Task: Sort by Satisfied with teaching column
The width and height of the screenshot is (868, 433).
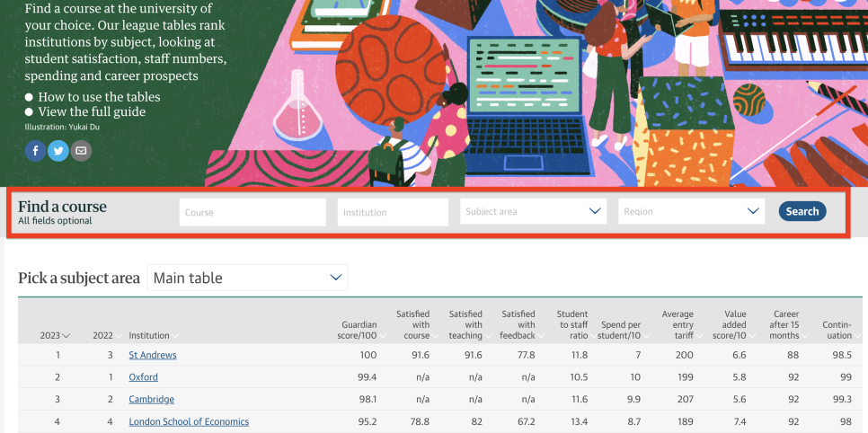Action: tap(469, 325)
